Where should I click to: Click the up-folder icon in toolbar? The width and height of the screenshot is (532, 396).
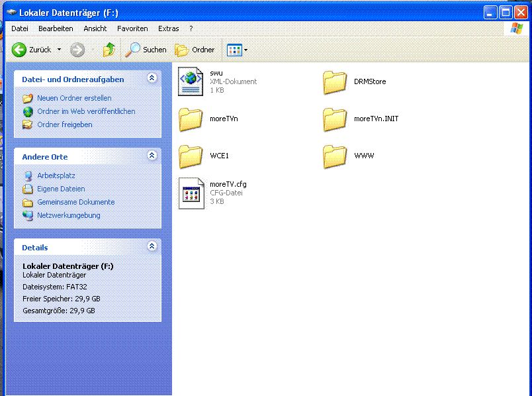(109, 50)
